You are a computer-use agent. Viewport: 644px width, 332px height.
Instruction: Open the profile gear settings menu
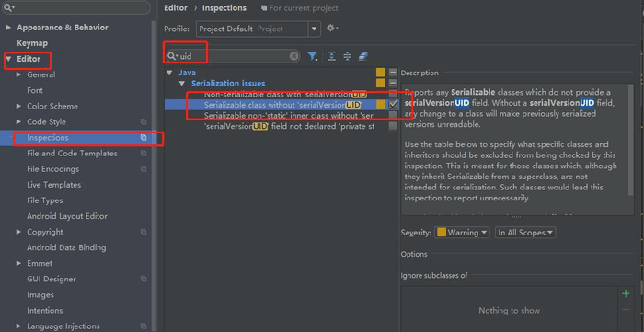pyautogui.click(x=332, y=28)
